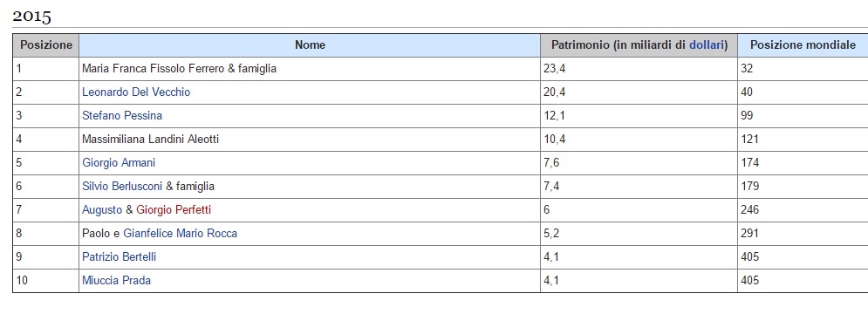The width and height of the screenshot is (868, 314).
Task: Select the Nome column header
Action: [x=310, y=45]
